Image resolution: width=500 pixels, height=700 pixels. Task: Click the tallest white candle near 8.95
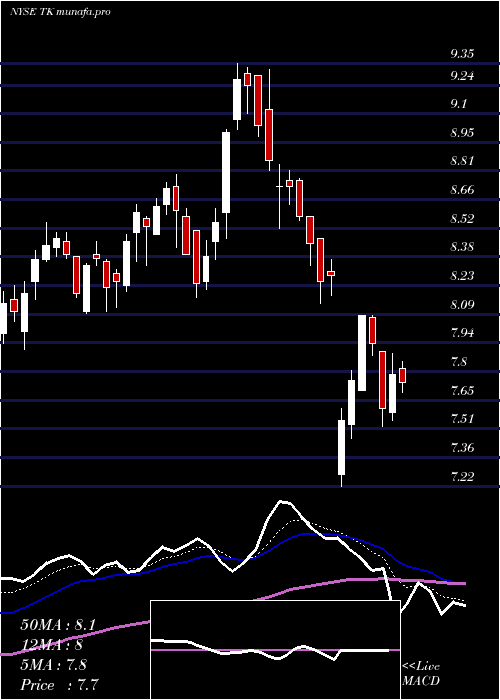(226, 173)
